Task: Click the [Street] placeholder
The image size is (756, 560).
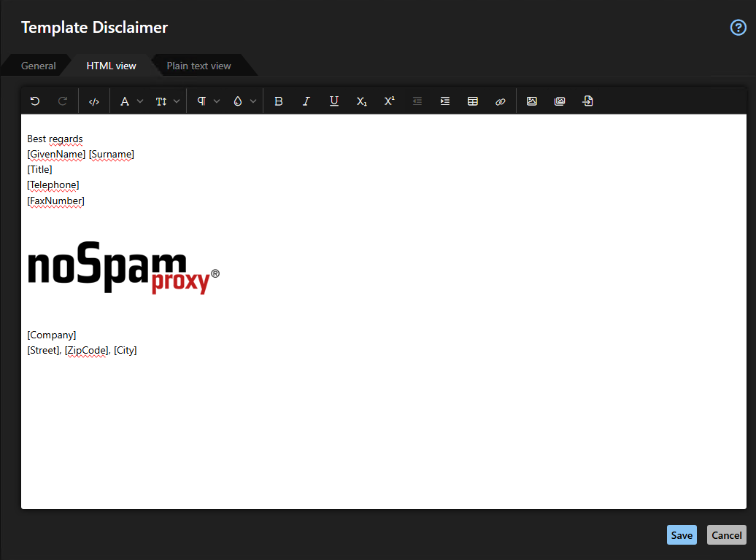Action: [43, 350]
